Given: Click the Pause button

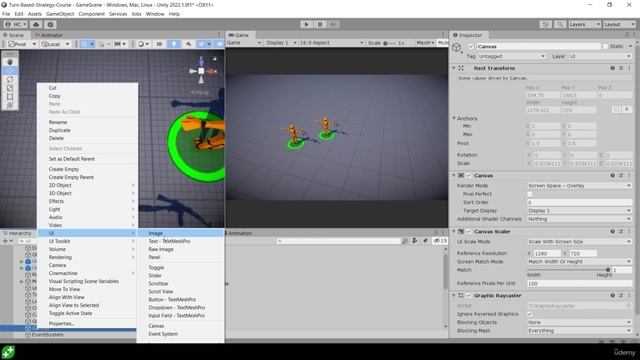Looking at the screenshot, I should [320, 24].
